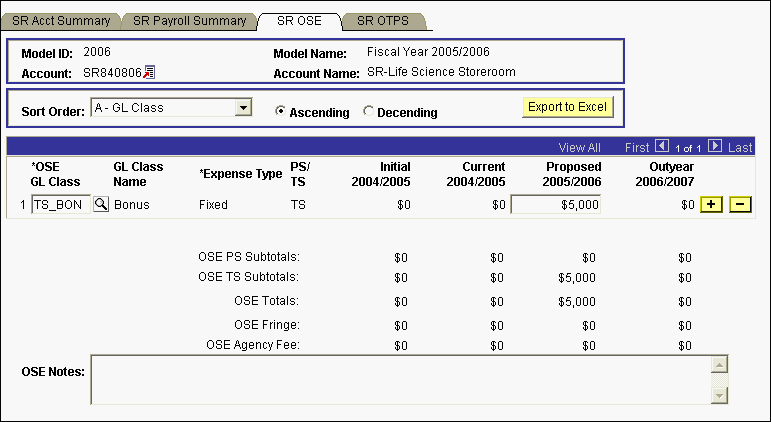The height and width of the screenshot is (422, 771).
Task: Delete the row with minus button
Action: click(x=740, y=204)
